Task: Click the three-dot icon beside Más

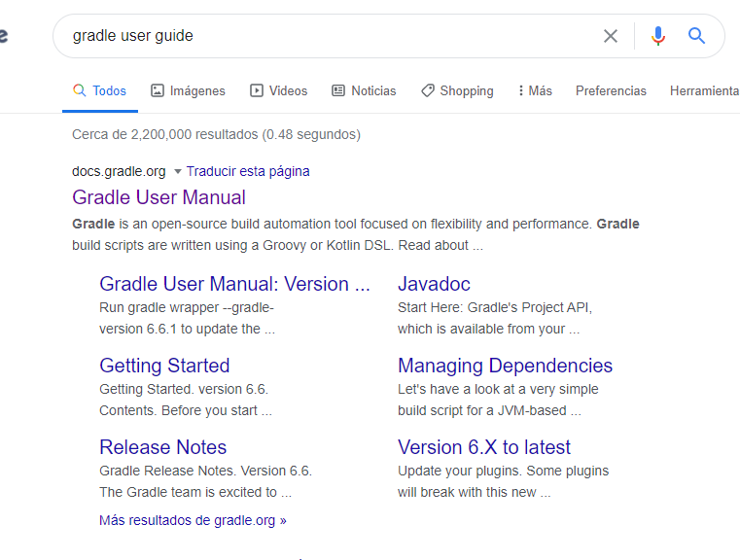Action: tap(520, 90)
